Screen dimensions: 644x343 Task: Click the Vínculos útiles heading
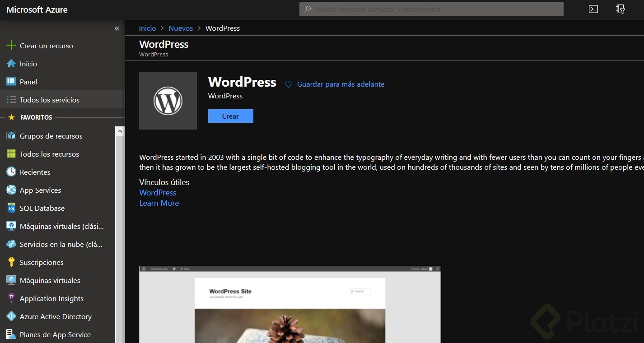click(x=164, y=182)
